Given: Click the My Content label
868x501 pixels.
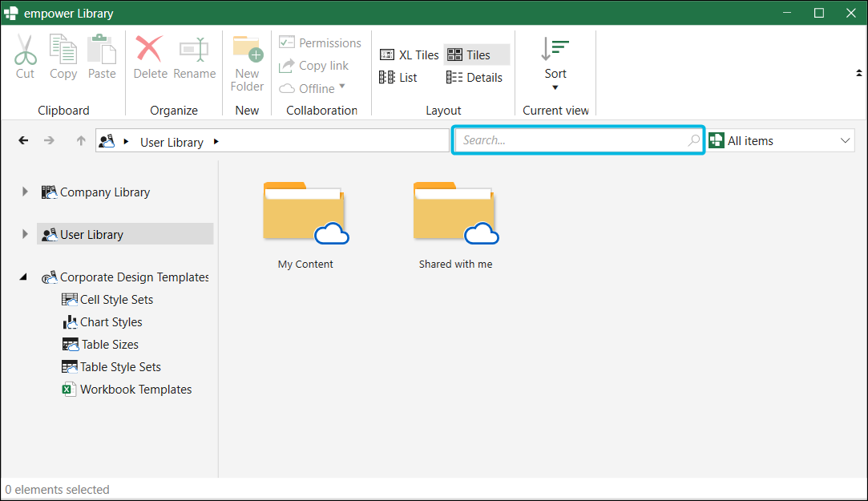Looking at the screenshot, I should [305, 264].
